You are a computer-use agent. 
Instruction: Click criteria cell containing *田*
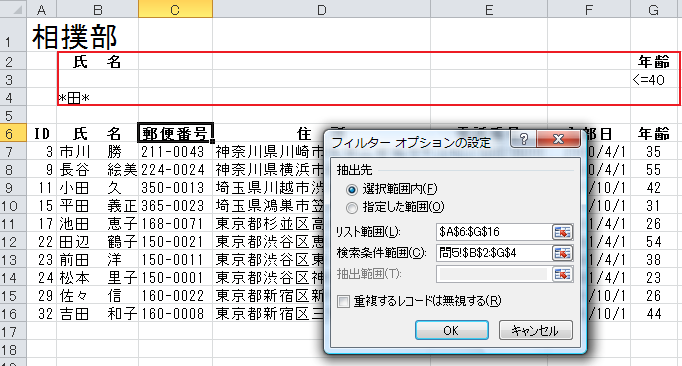coord(97,97)
